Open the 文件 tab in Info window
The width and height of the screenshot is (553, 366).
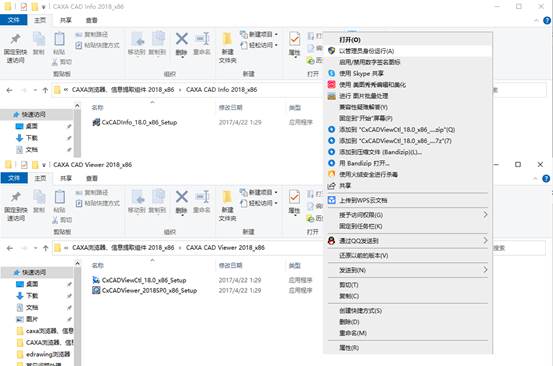coord(13,20)
